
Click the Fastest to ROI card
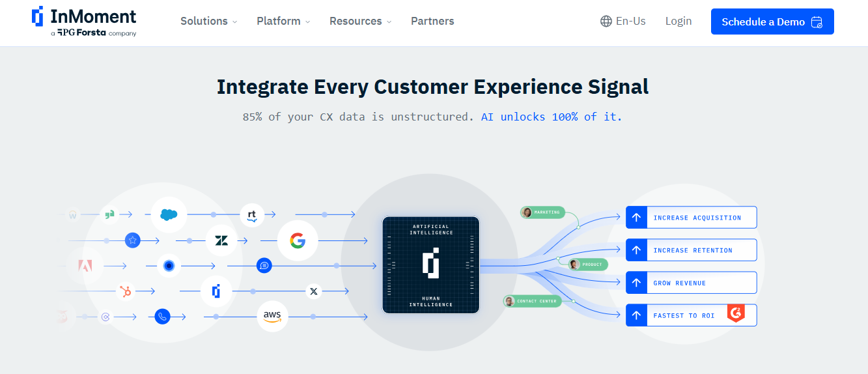[691, 315]
